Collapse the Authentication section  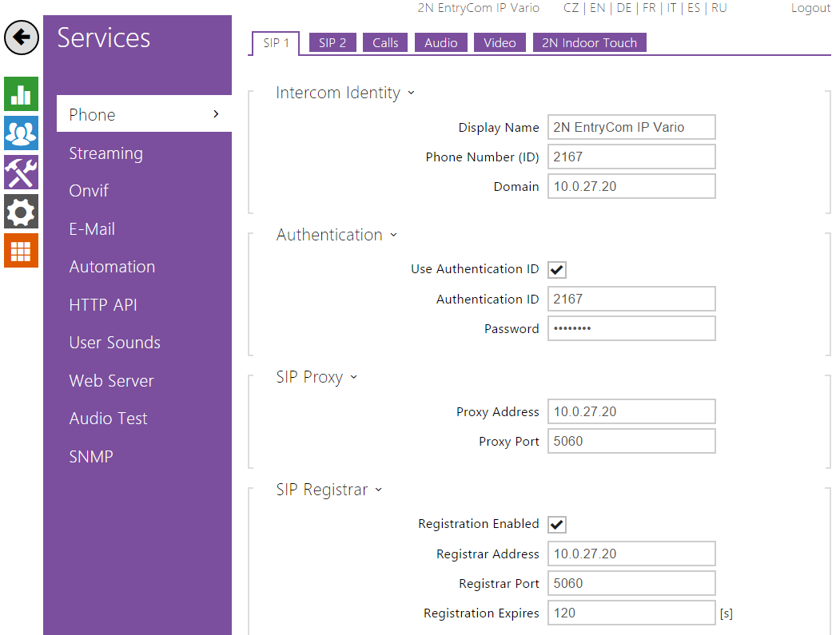[336, 235]
